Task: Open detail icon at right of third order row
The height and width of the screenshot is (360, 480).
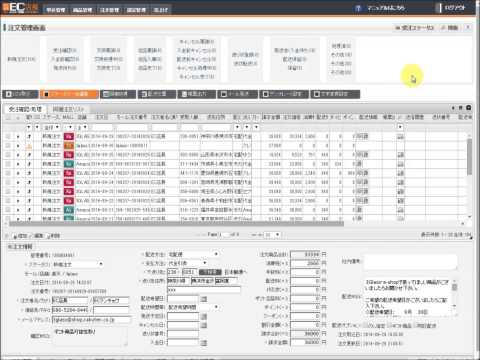Action: (x=400, y=155)
